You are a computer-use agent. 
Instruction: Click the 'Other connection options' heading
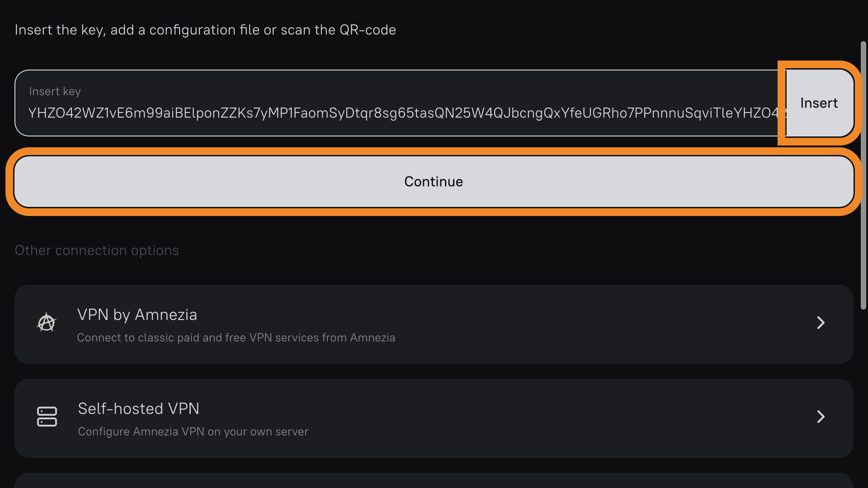97,250
